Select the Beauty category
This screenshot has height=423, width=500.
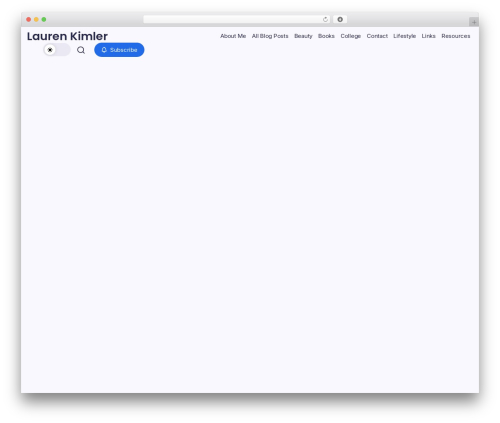(x=303, y=36)
